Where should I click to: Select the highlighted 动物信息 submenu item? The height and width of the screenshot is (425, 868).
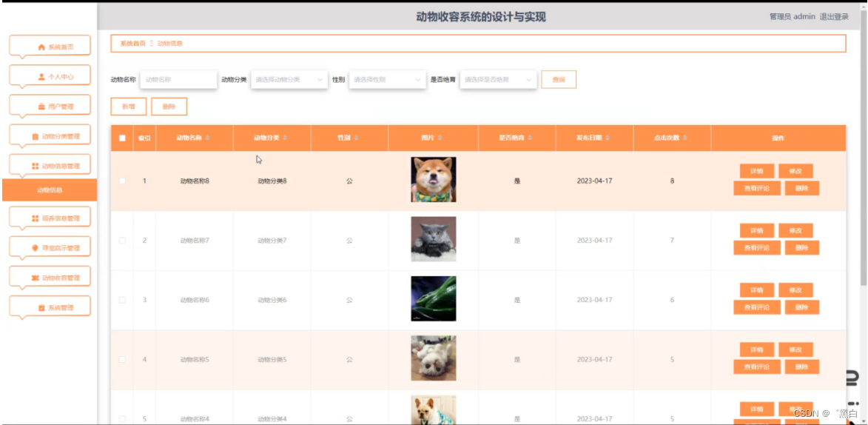(50, 190)
